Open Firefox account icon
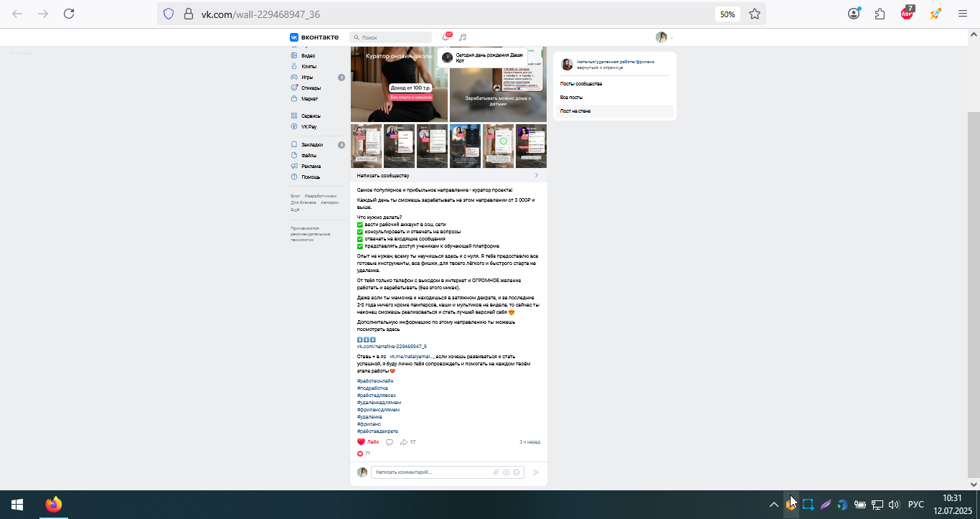 [x=854, y=14]
